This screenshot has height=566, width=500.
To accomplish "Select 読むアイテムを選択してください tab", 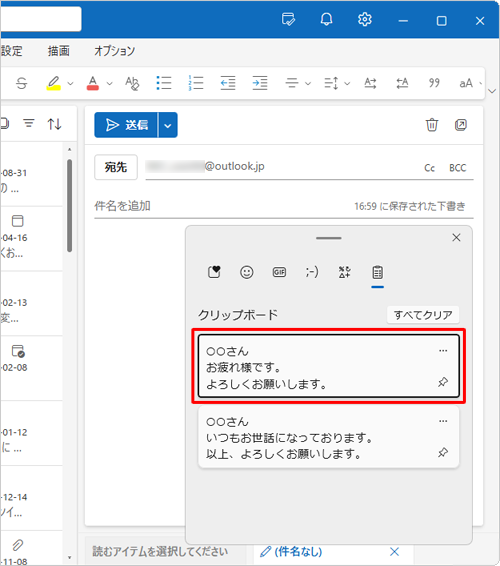I will (160, 552).
